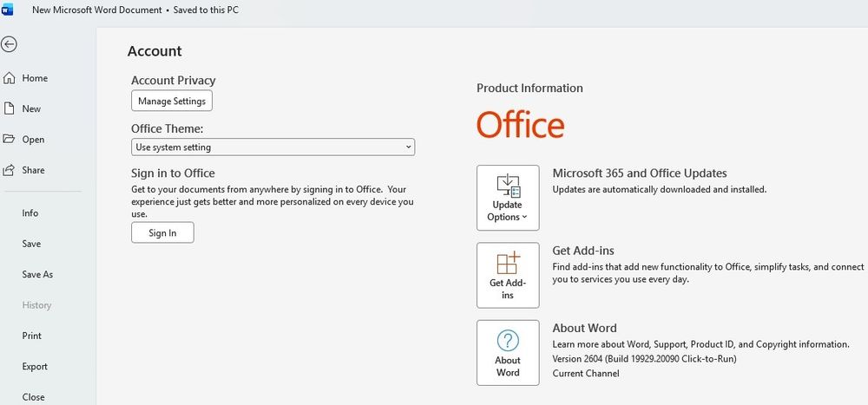Select Open in the backstage menu
Screen dimensions: 868x405
(33, 140)
